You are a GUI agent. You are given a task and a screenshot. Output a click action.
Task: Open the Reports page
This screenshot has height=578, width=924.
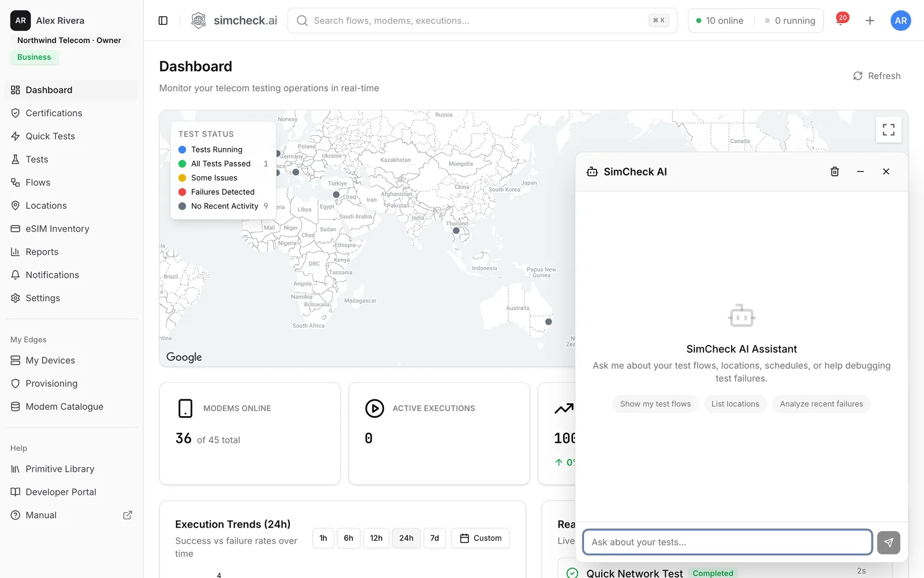(x=72, y=252)
